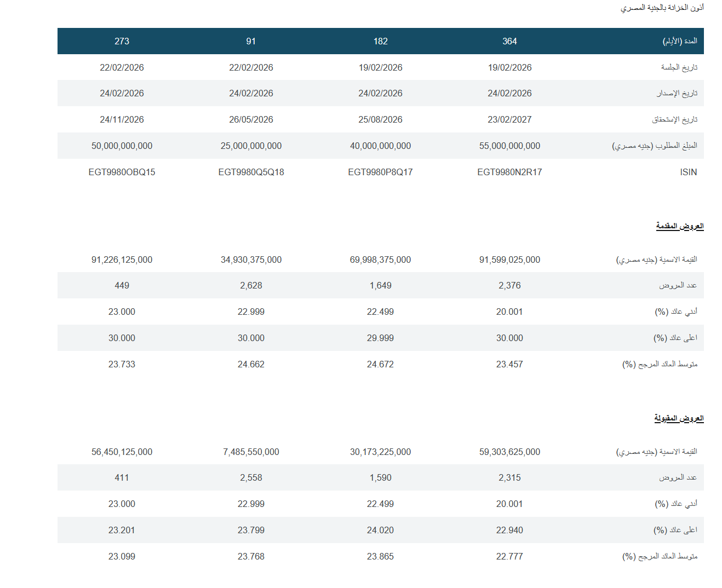Click the 364 days column header
The image size is (722, 588).
(509, 41)
